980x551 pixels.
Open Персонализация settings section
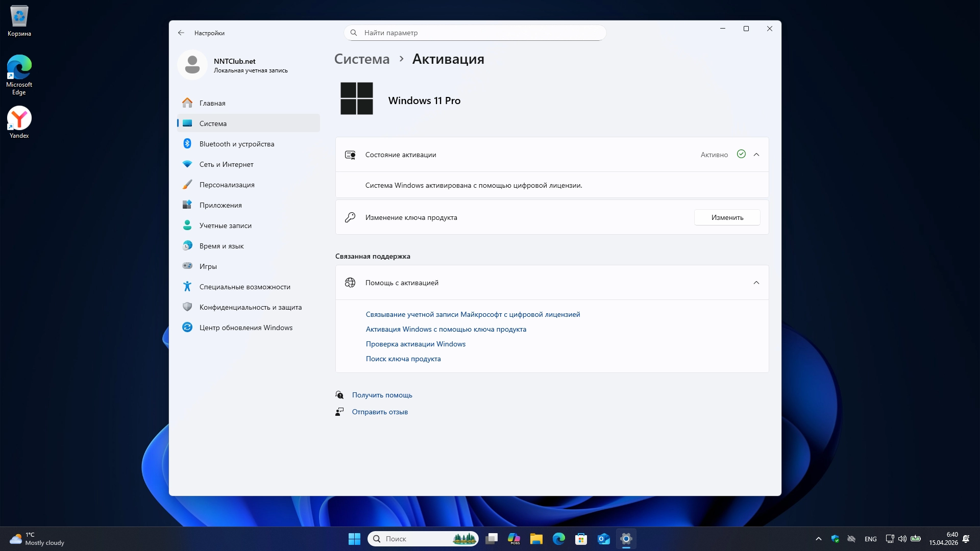pyautogui.click(x=227, y=185)
